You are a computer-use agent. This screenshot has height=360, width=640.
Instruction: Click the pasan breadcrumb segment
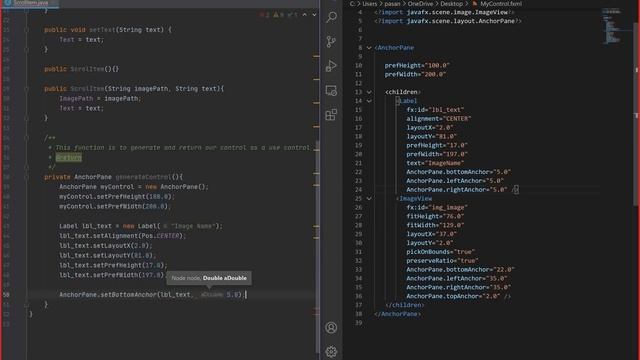click(x=392, y=4)
